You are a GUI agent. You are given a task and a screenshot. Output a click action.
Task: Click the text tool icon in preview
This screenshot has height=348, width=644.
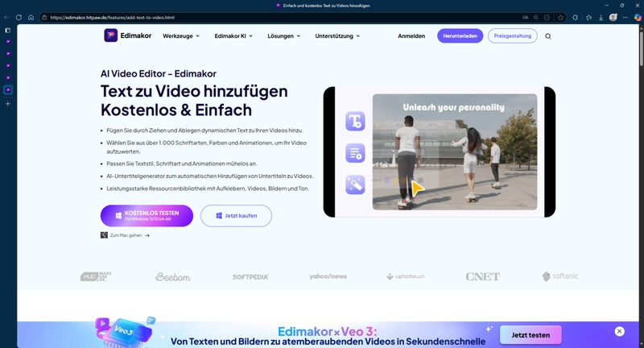pyautogui.click(x=355, y=121)
